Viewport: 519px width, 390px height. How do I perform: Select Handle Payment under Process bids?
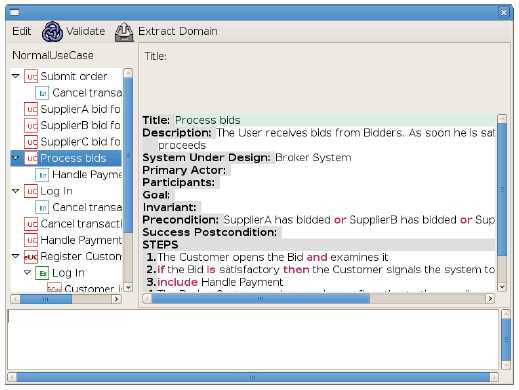point(87,174)
